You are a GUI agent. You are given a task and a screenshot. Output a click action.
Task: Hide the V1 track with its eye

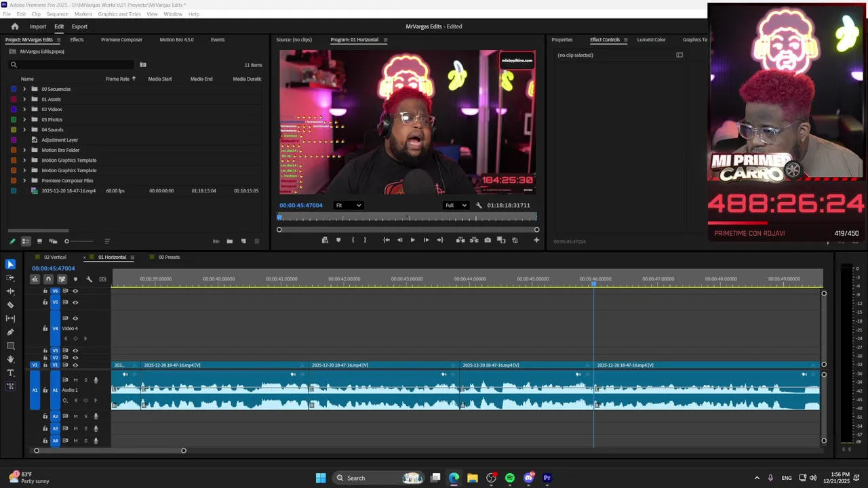(75, 365)
